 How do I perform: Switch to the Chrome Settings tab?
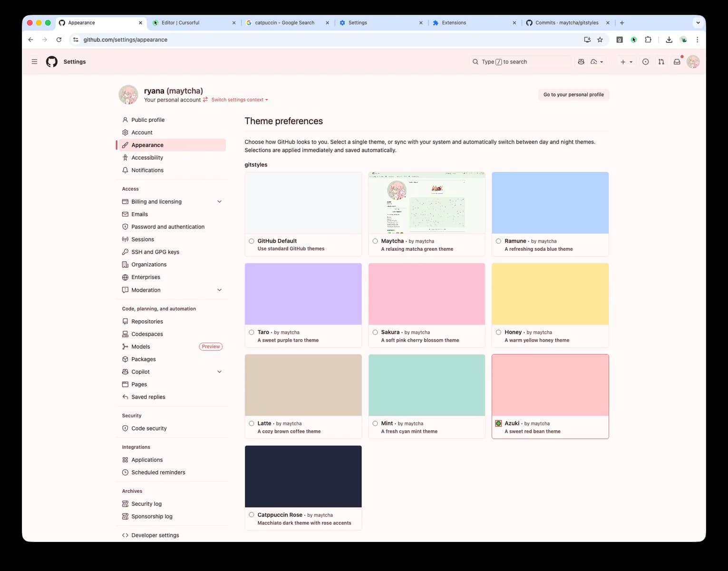(x=381, y=23)
